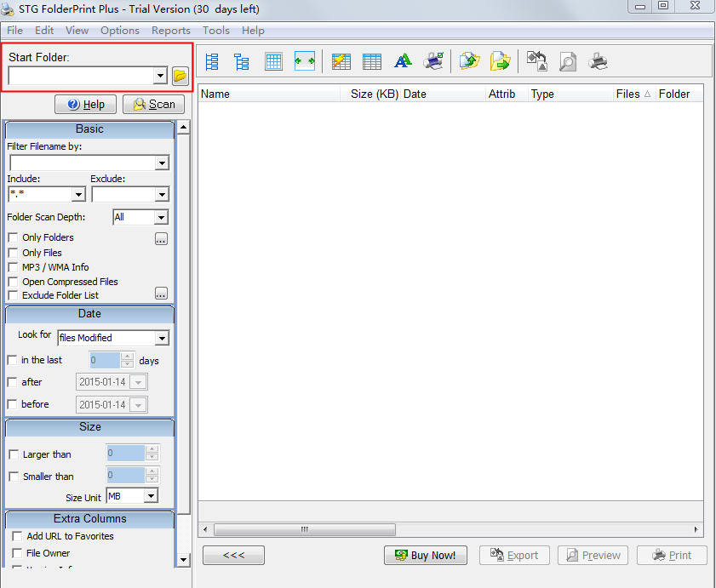Image resolution: width=716 pixels, height=588 pixels.
Task: Click the Scan button
Action: (153, 104)
